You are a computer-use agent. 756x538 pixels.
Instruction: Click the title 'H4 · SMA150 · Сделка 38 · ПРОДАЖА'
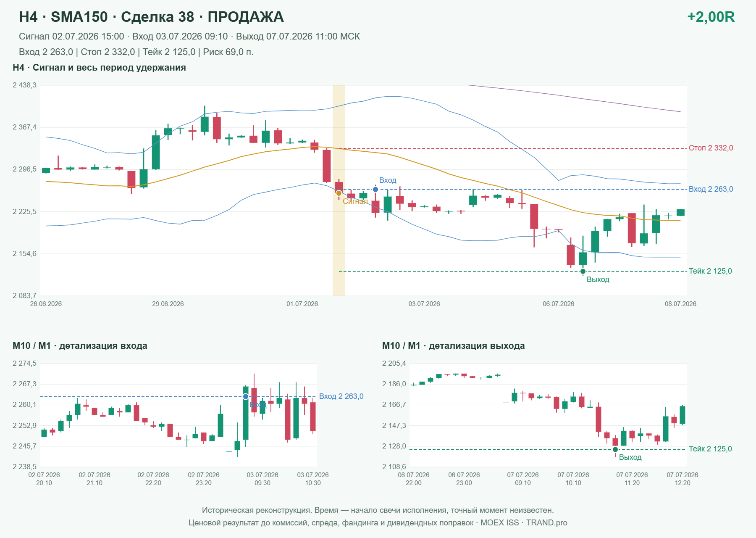click(151, 17)
